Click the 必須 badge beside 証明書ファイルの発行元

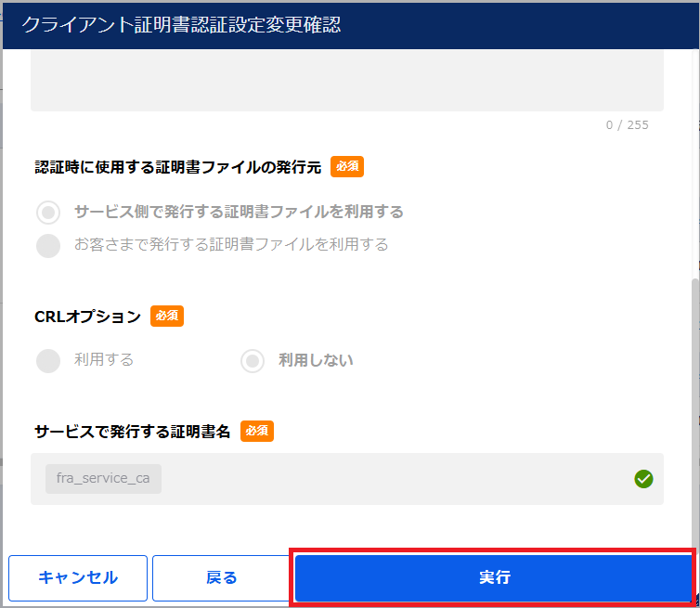(x=347, y=166)
